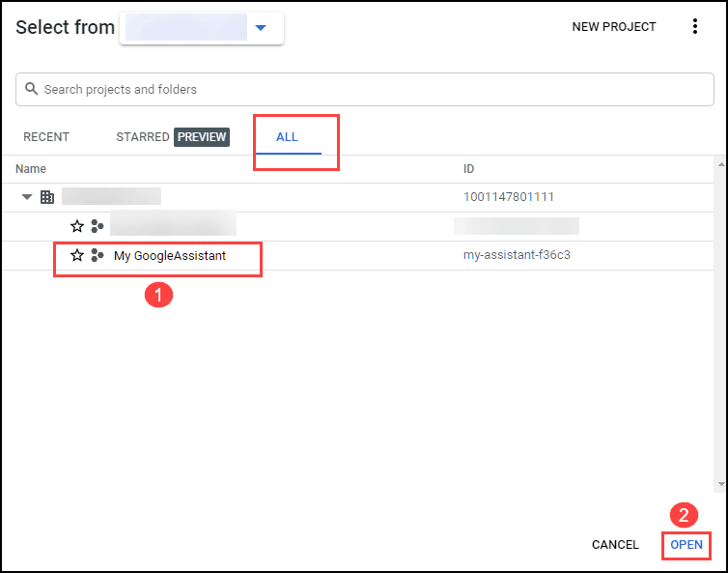The height and width of the screenshot is (573, 728).
Task: Click the scrollbar down arrow
Action: 721,484
